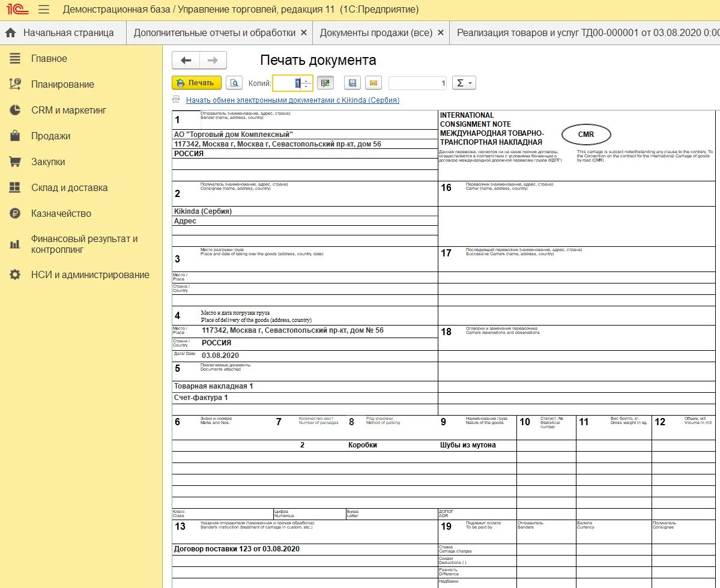Screen dimensions: 720x588
Task: Click the Продажи shopping bag icon
Action: tap(14, 136)
